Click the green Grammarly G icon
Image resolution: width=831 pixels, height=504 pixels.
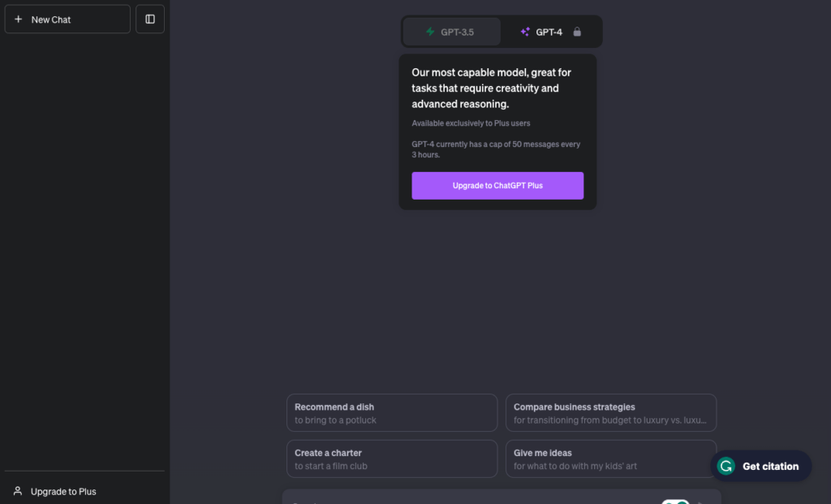click(726, 466)
